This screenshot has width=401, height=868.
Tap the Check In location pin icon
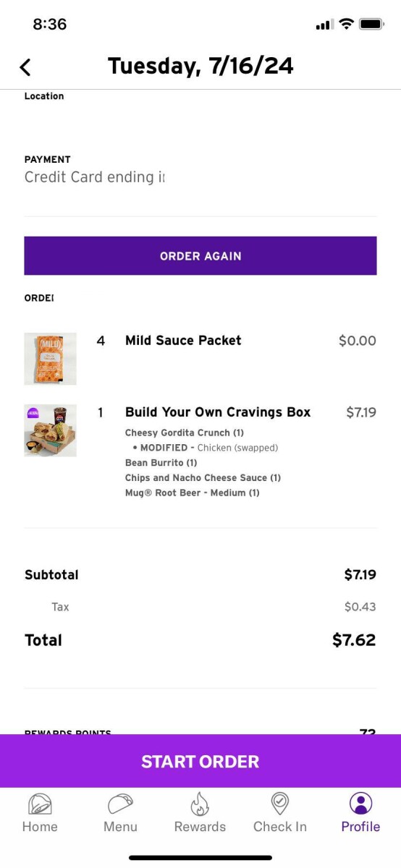(280, 804)
